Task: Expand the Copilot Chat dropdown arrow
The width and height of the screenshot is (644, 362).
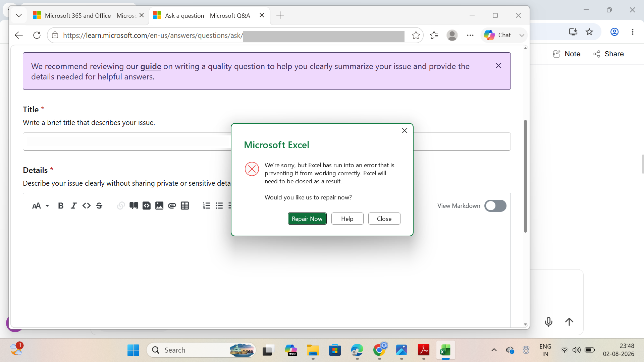Action: (522, 35)
